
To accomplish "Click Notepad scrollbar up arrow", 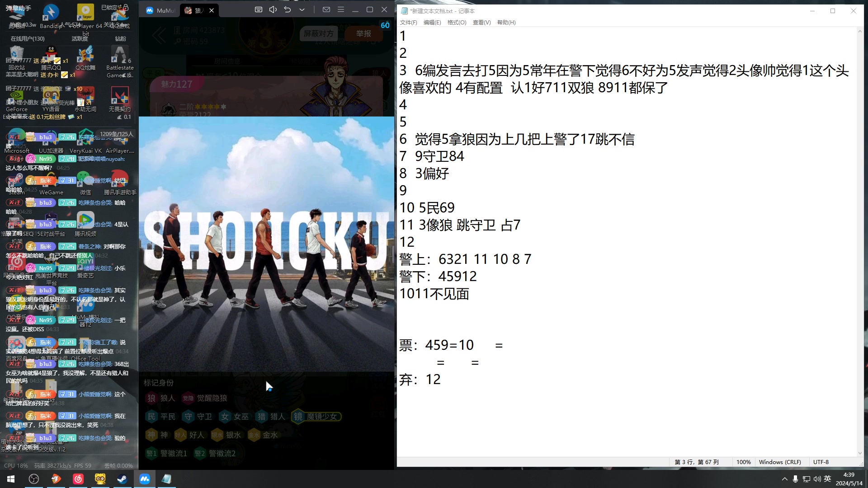I will [x=860, y=31].
